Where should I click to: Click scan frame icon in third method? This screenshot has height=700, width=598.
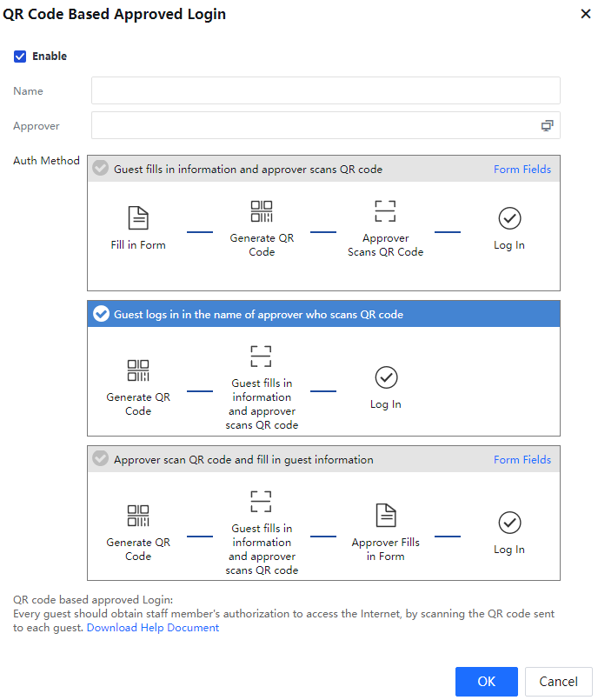point(262,502)
